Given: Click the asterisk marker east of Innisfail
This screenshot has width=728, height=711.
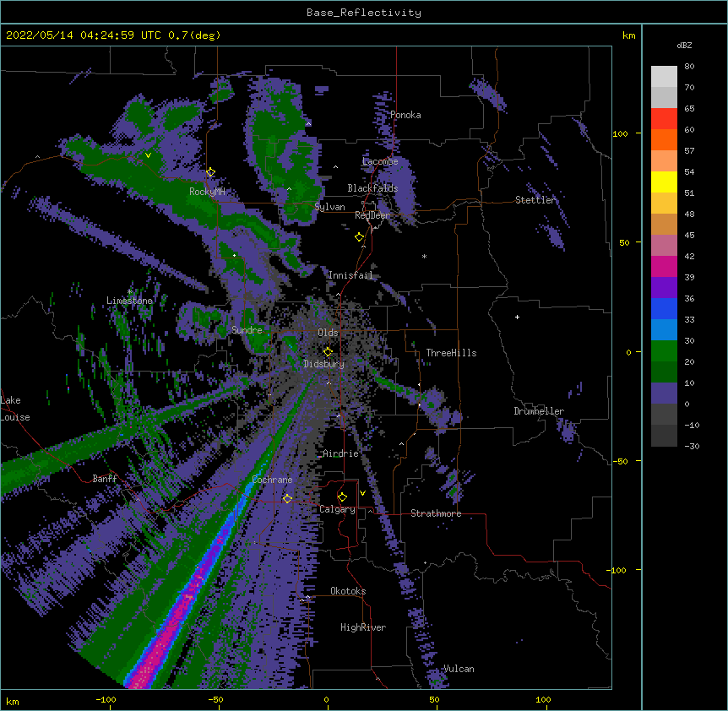Looking at the screenshot, I should 424,256.
